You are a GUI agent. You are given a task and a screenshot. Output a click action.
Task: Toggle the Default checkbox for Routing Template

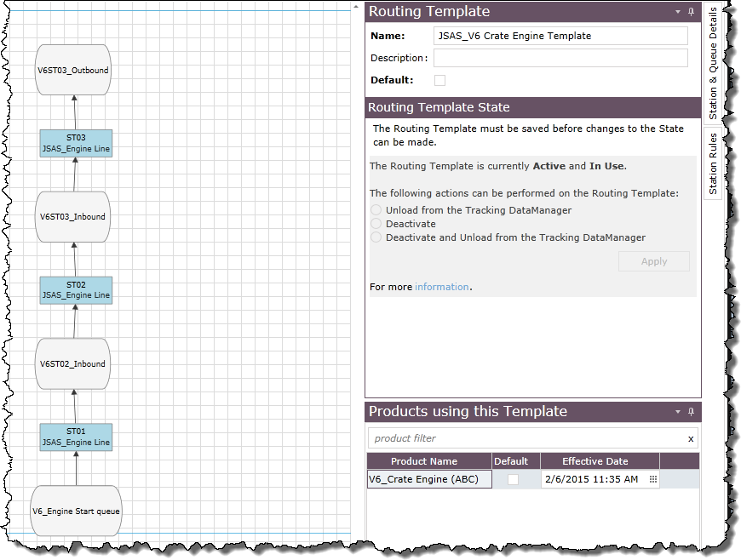click(x=439, y=80)
